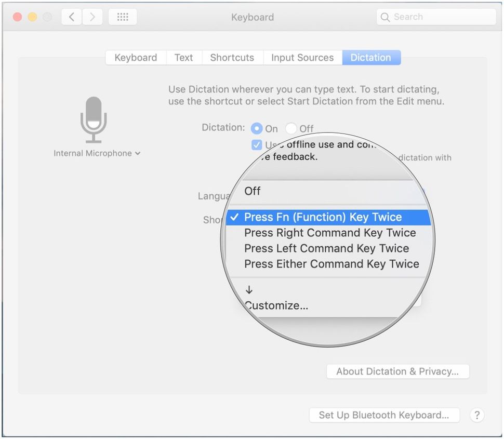Switch to the Shortcuts tab
The image size is (504, 439).
[232, 57]
